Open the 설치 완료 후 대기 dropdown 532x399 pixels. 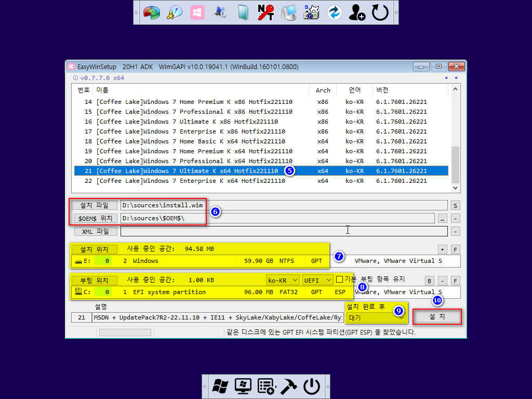376,317
